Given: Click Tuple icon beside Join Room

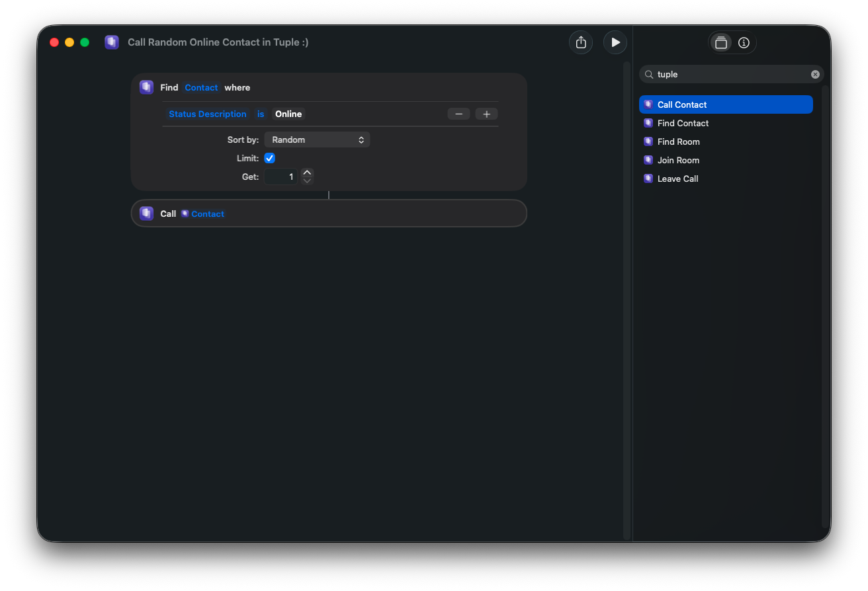Looking at the screenshot, I should (648, 160).
